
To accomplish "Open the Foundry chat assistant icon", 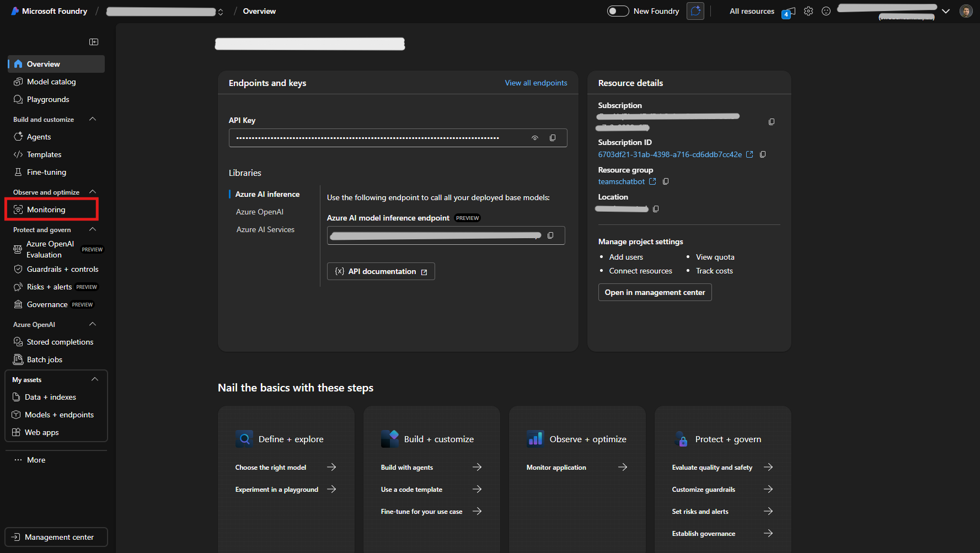I will point(695,11).
